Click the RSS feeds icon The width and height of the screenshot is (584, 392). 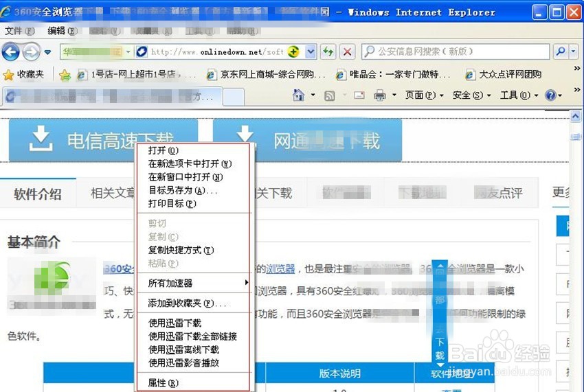point(330,96)
